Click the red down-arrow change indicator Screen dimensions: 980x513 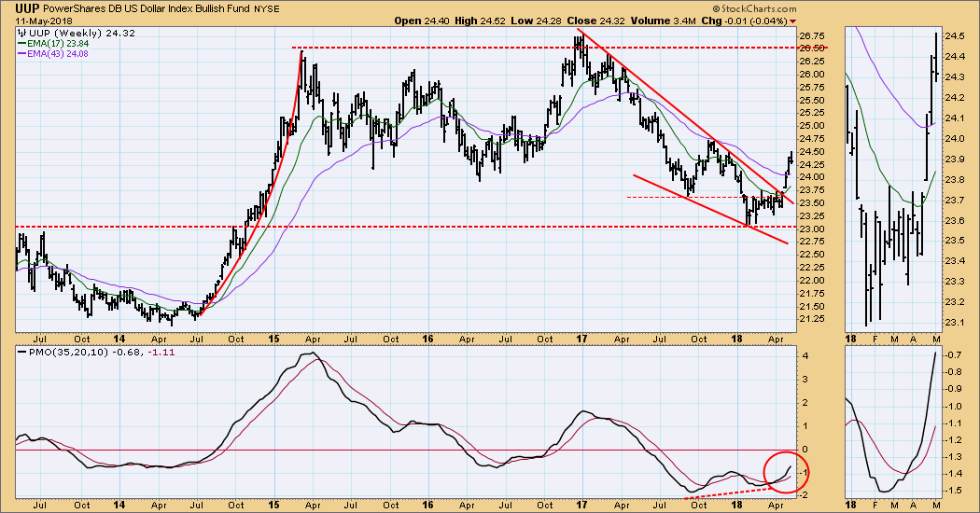(793, 21)
